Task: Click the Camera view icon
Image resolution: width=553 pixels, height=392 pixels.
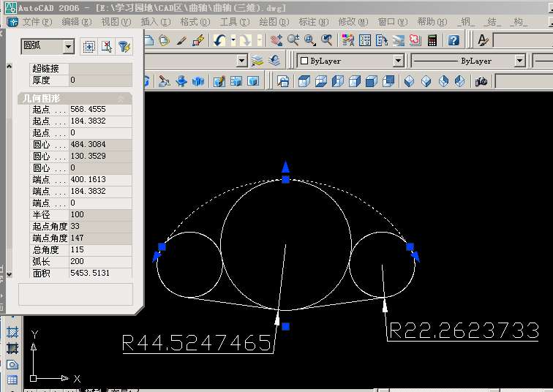Action: [x=481, y=81]
